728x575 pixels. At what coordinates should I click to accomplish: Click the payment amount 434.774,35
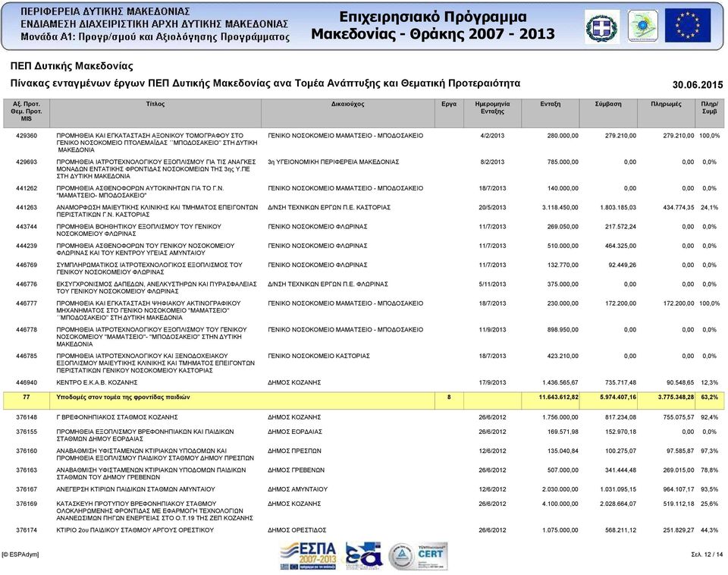(678, 208)
